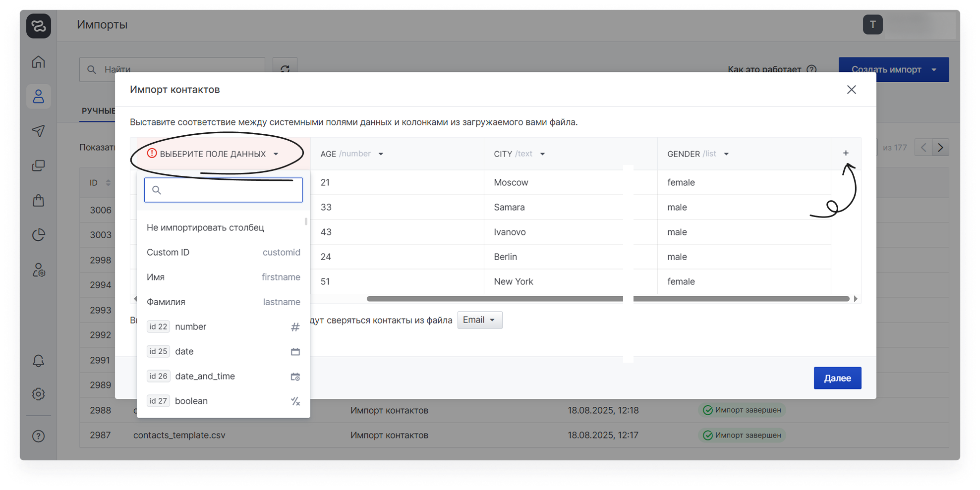Sort by ID column arrows
This screenshot has width=980, height=490.
[x=108, y=183]
